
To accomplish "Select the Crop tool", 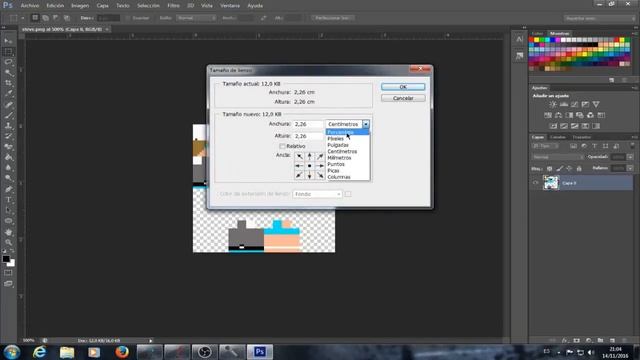I will [8, 83].
